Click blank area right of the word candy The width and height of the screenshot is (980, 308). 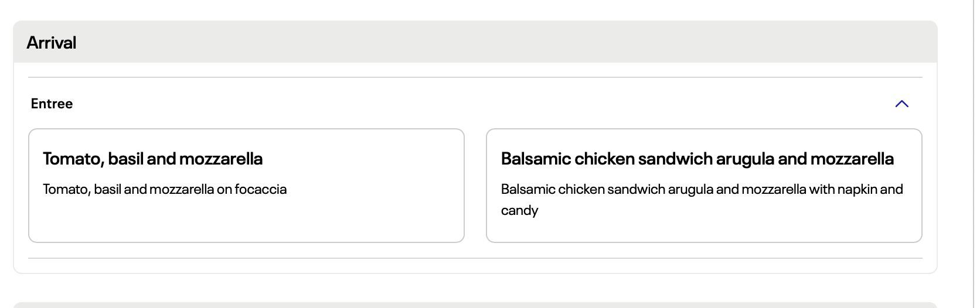pos(703,212)
